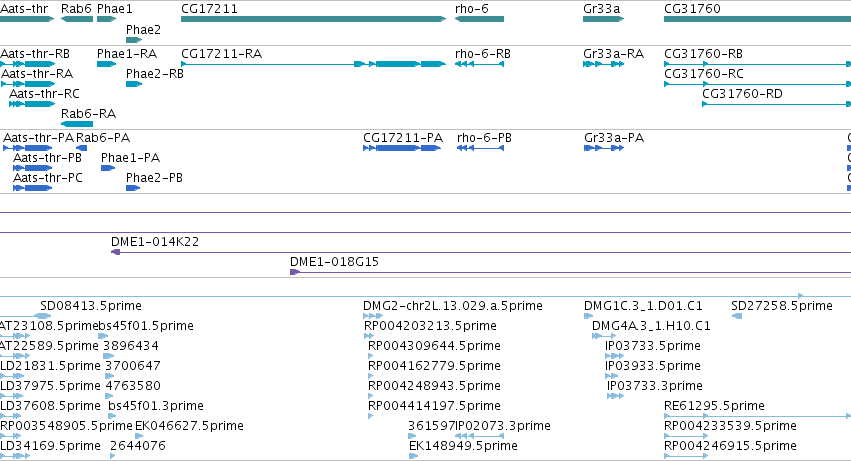Click the CG17211-RA transcript label
This screenshot has height=461, width=851.
[x=221, y=54]
